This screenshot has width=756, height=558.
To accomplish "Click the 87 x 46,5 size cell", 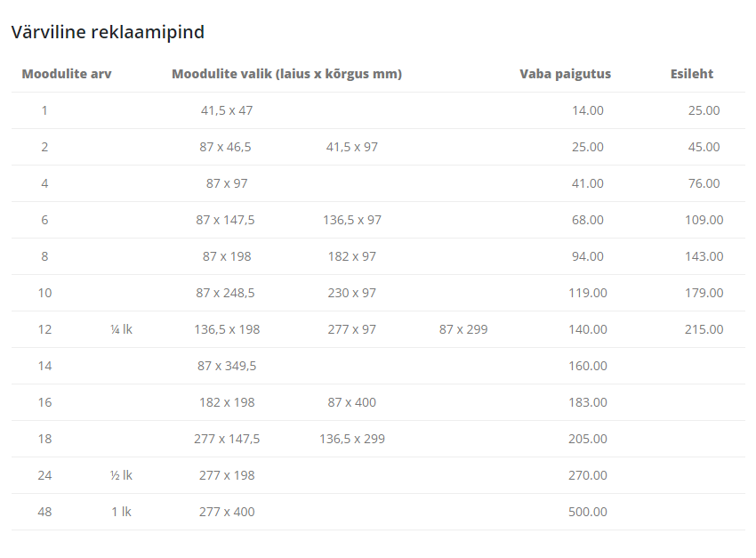I will click(x=225, y=147).
